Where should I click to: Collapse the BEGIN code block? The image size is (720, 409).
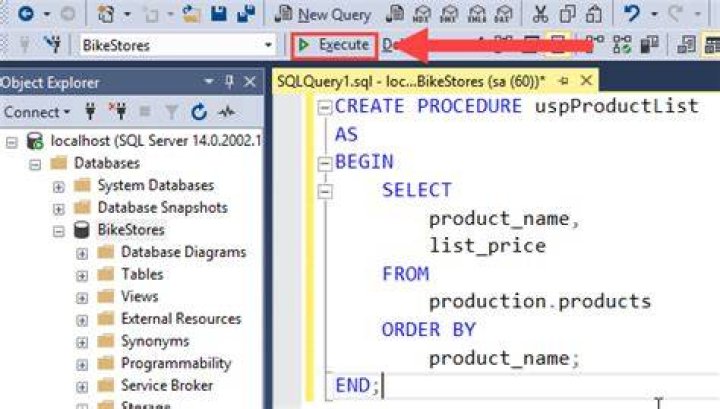325,163
